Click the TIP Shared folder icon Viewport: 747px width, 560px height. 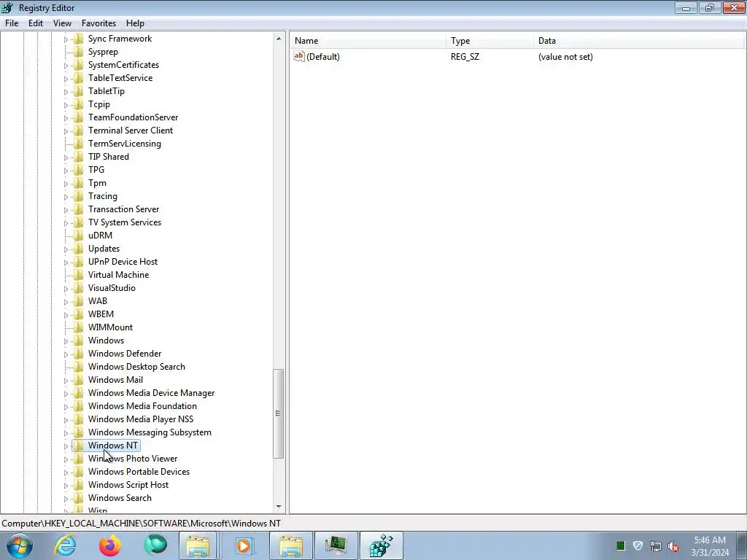click(79, 157)
